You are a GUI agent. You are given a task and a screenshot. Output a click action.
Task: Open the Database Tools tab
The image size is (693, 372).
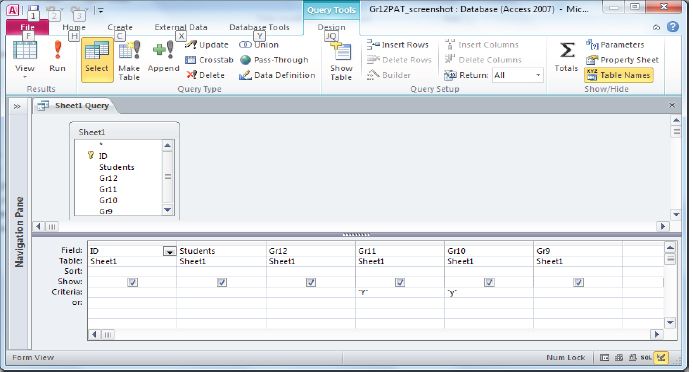click(259, 27)
